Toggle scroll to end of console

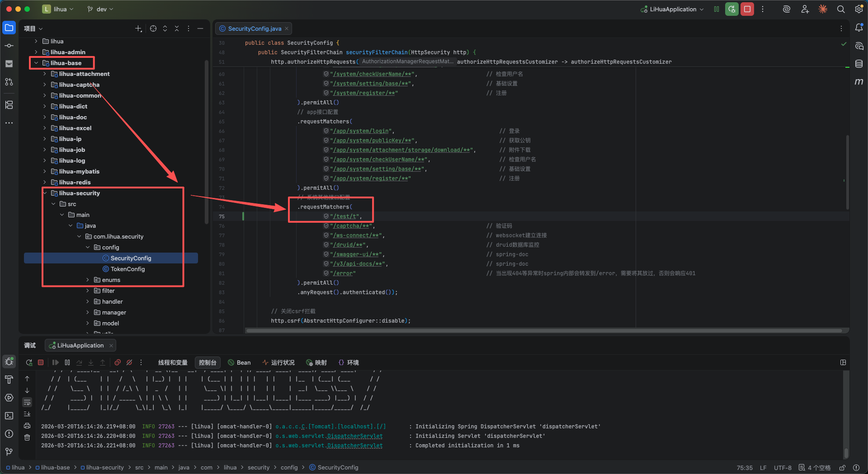pyautogui.click(x=27, y=414)
